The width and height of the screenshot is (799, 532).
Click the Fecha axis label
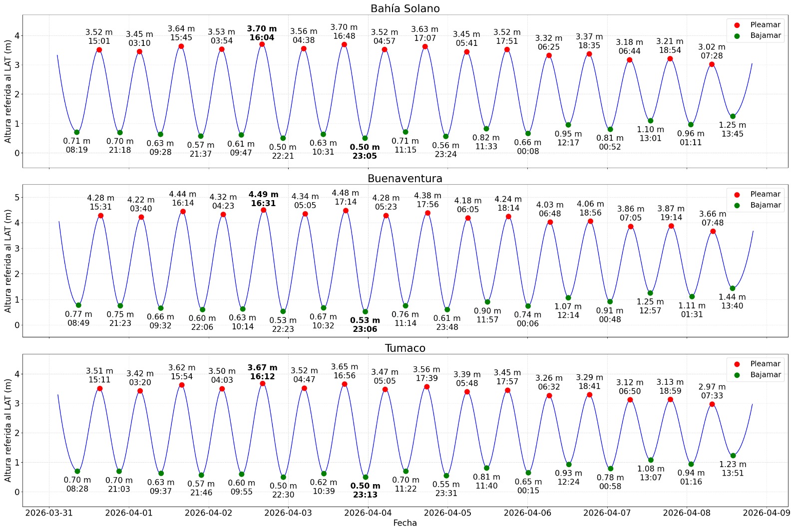point(404,523)
